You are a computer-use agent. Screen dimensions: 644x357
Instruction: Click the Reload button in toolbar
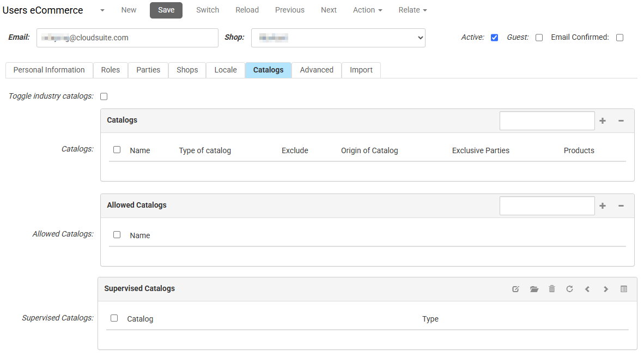pos(247,10)
